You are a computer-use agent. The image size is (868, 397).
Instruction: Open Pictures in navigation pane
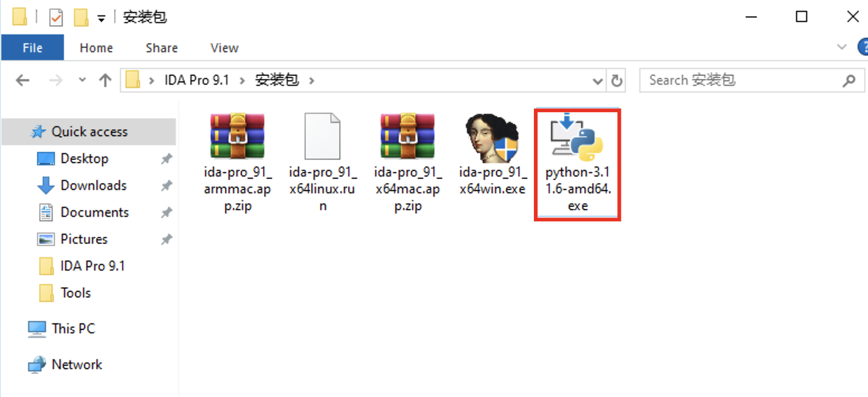[84, 240]
